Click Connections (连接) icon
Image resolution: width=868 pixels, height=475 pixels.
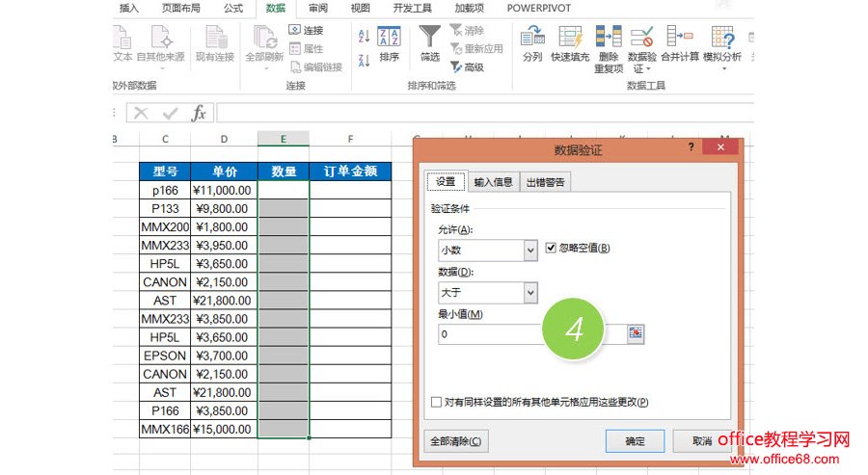pos(295,30)
